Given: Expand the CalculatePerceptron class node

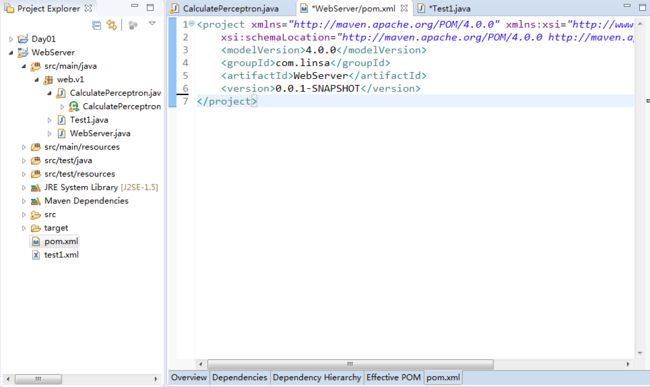Looking at the screenshot, I should click(62, 106).
